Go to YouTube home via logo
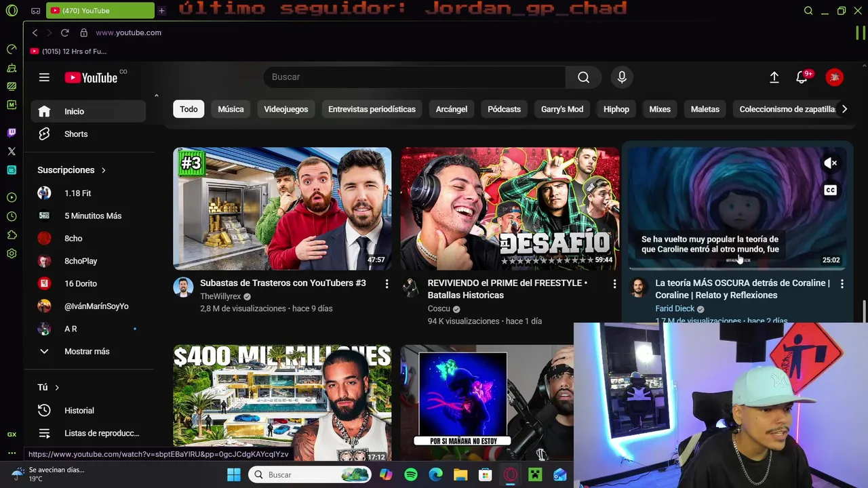This screenshot has height=488, width=868. tap(92, 77)
